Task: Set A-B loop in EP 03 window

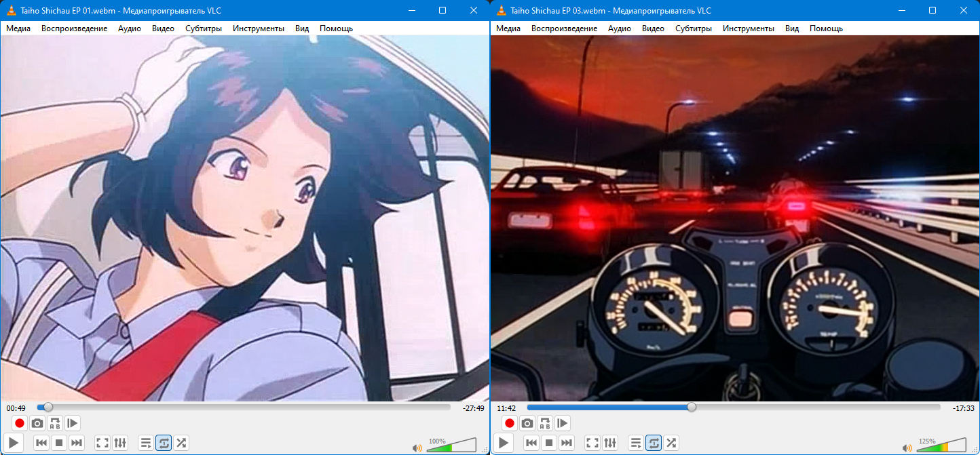Action: tap(545, 423)
